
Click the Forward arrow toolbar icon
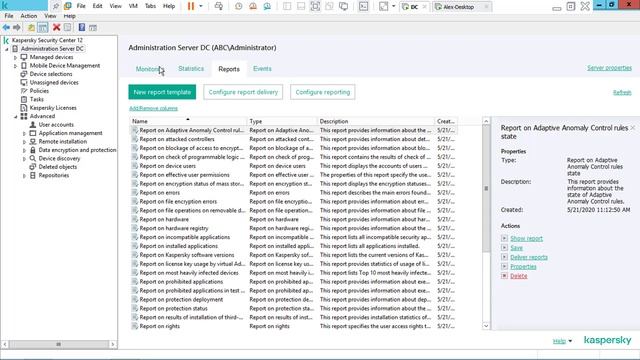click(x=17, y=27)
